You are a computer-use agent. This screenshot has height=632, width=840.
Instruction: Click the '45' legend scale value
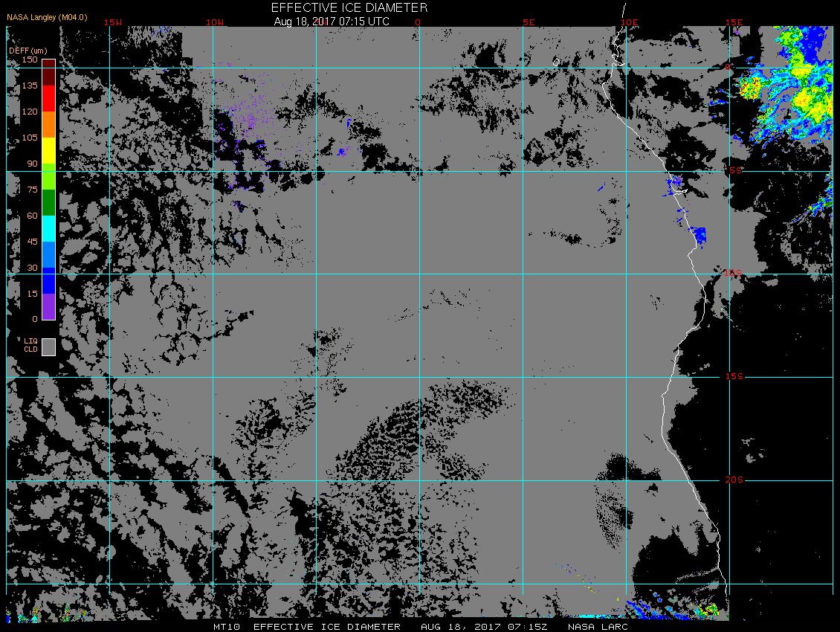[33, 242]
